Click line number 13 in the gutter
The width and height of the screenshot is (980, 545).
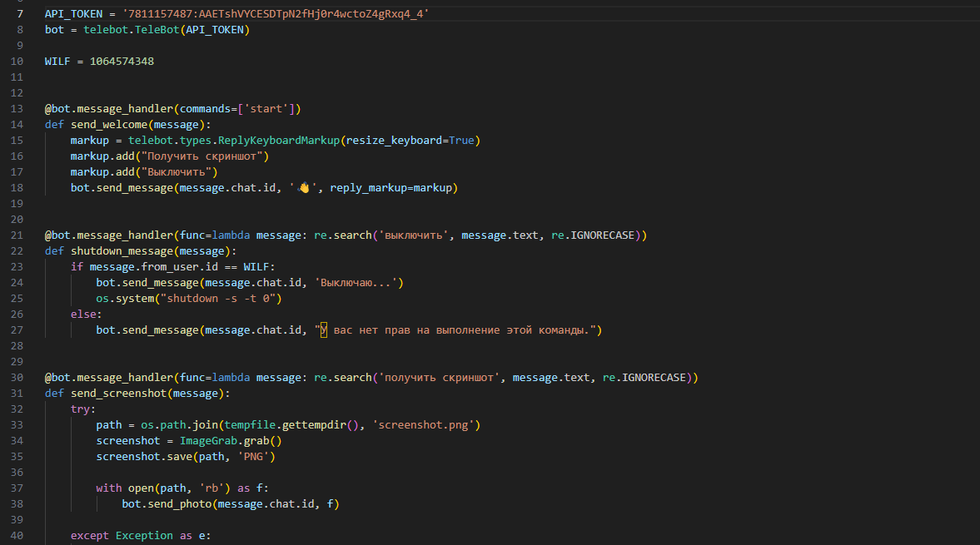point(17,109)
